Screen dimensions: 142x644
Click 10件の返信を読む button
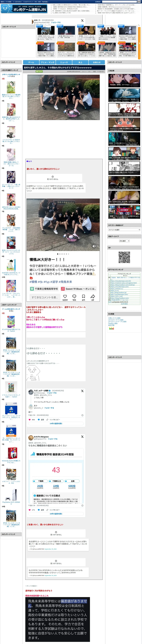click(x=56, y=514)
